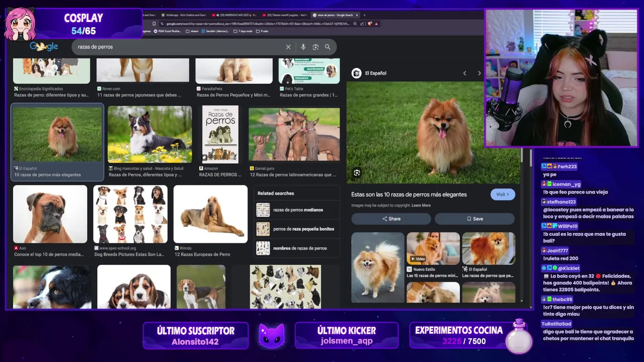
Task: Click chat username Josh1777
Action: pos(558,250)
